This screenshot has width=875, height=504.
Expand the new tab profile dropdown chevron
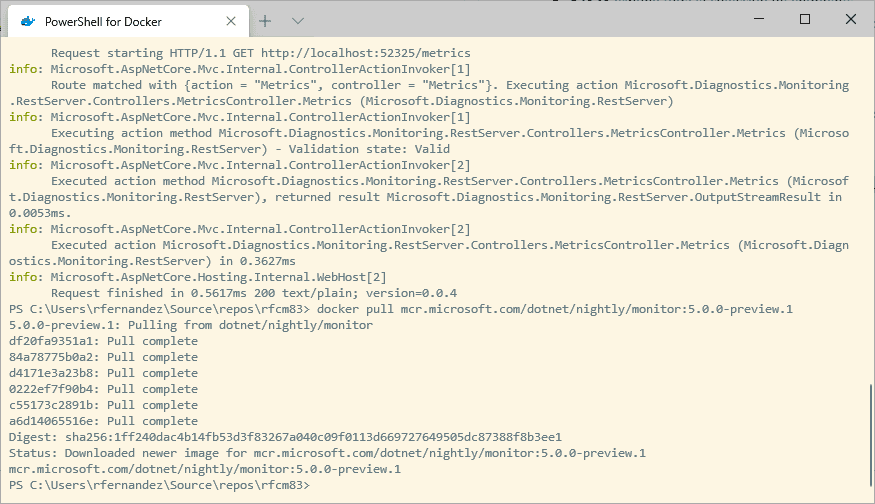point(298,21)
